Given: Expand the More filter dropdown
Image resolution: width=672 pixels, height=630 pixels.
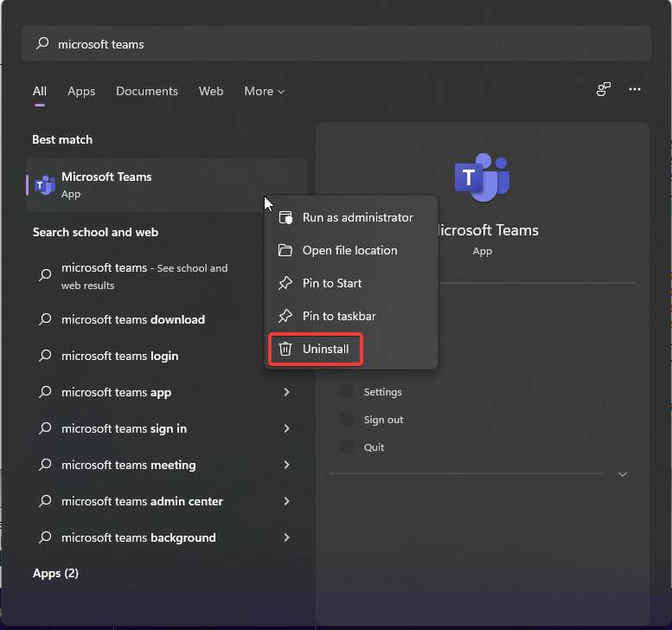Looking at the screenshot, I should tap(264, 91).
